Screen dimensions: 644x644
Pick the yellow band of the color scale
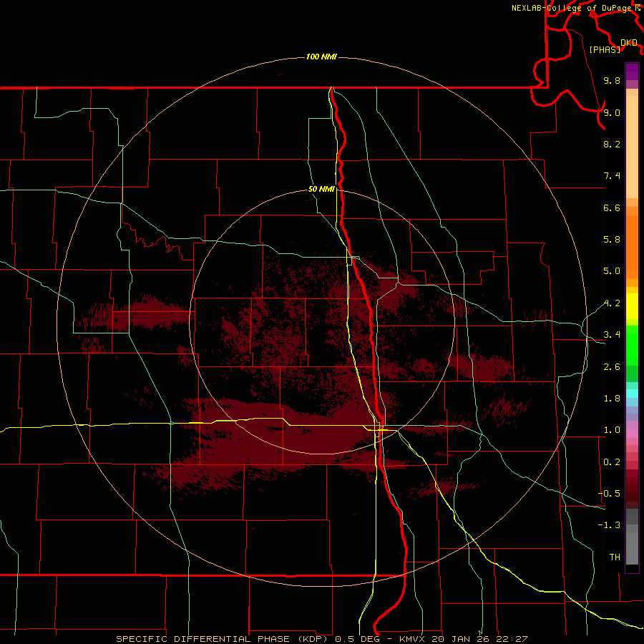tap(632, 306)
